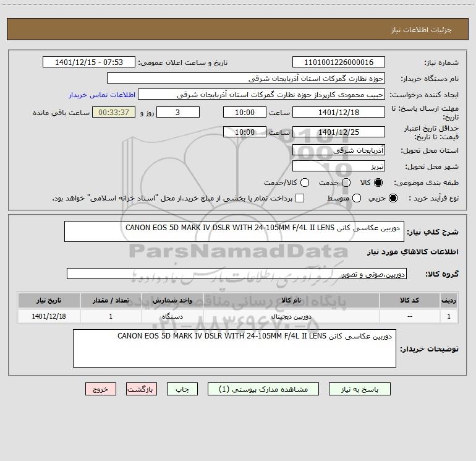Click the نام کالا column header
This screenshot has width=476, height=461.
click(x=291, y=300)
